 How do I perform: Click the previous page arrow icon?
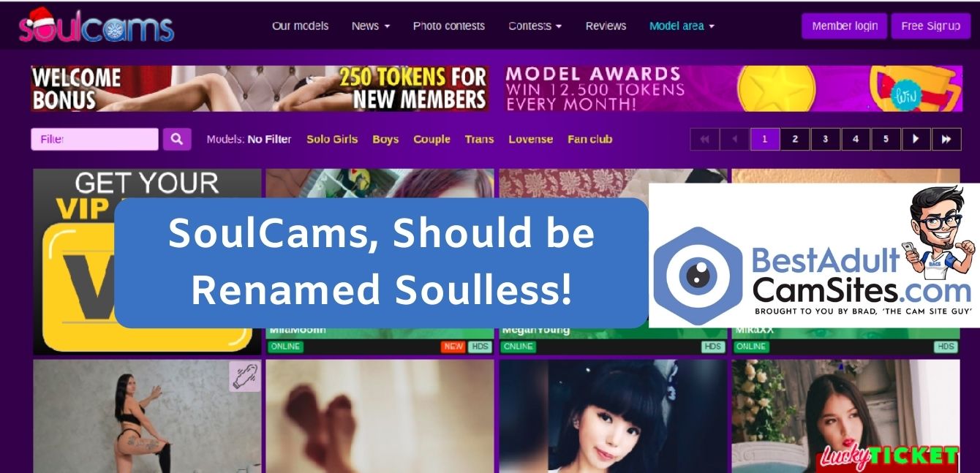coord(735,139)
